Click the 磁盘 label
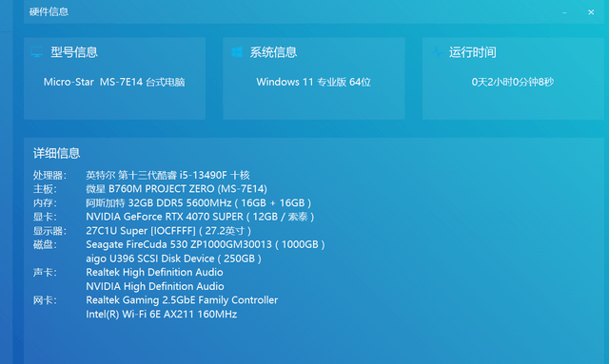This screenshot has height=364, width=609. click(x=45, y=244)
